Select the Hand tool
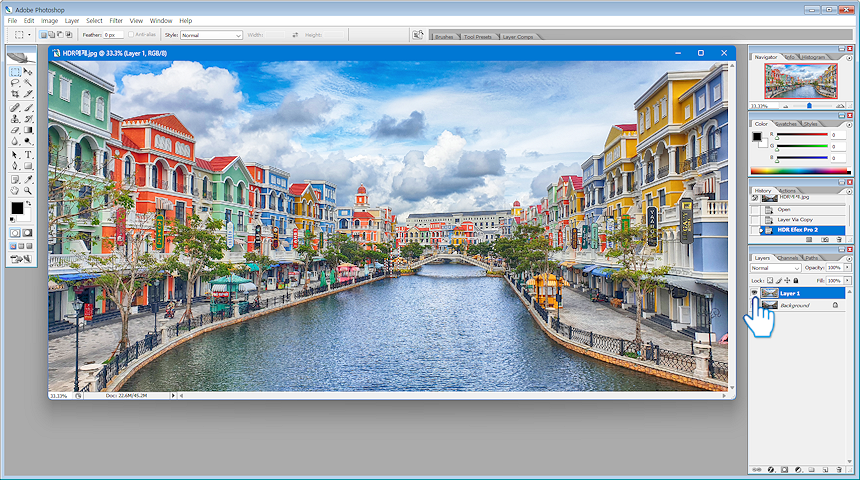 pyautogui.click(x=15, y=190)
